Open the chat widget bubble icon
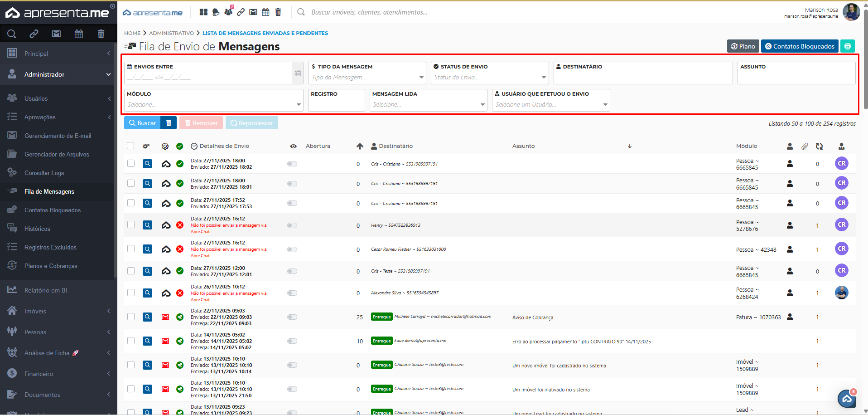 click(846, 399)
